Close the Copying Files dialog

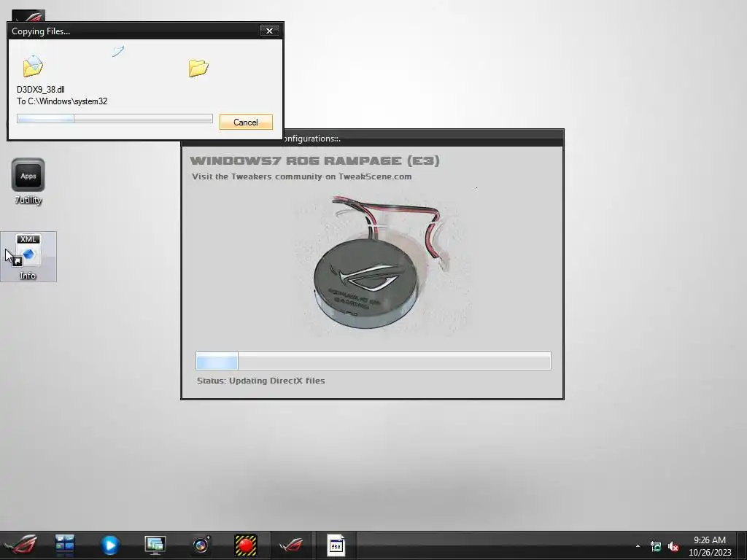[269, 31]
